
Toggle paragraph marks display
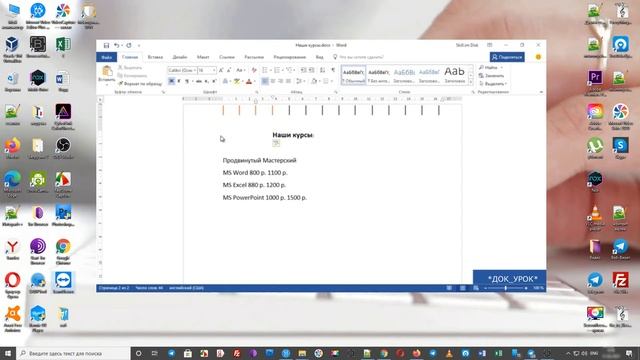pyautogui.click(x=333, y=70)
